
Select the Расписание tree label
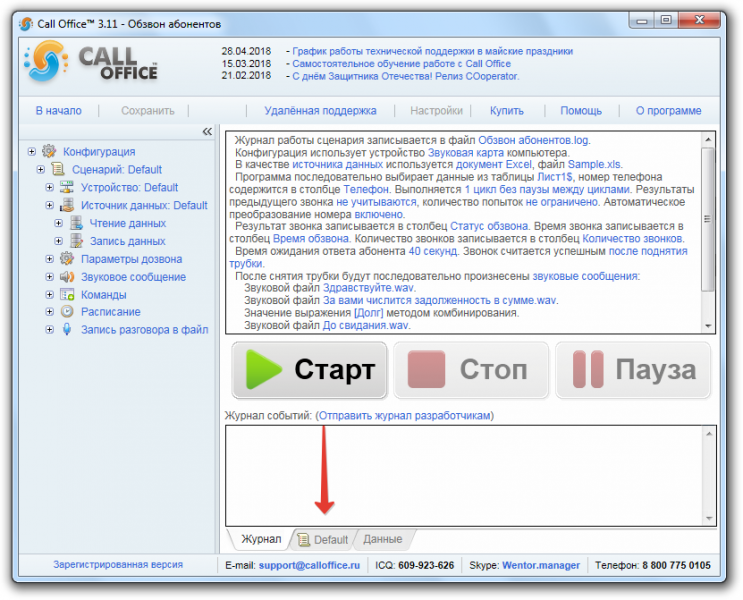click(x=110, y=312)
